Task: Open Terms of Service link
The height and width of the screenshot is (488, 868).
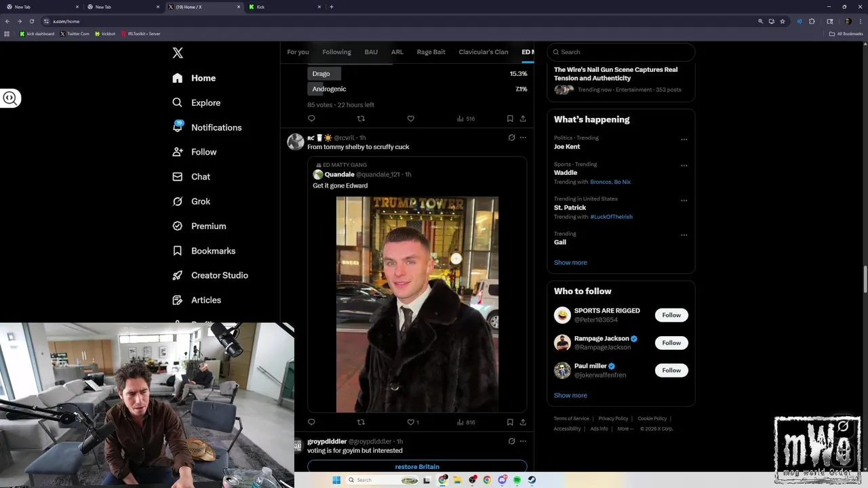Action: tap(571, 418)
